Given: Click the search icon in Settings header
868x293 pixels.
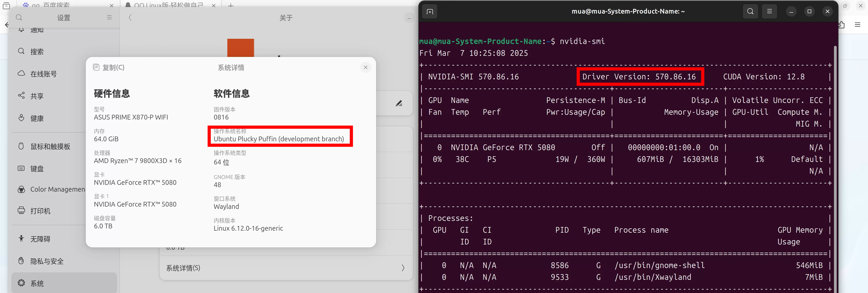Looking at the screenshot, I should point(19,17).
